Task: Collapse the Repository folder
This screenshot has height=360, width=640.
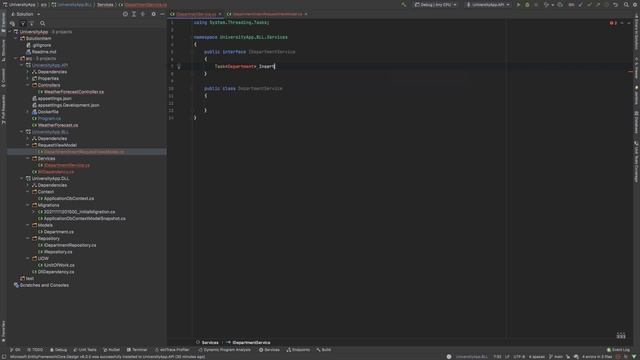Action: pyautogui.click(x=28, y=239)
